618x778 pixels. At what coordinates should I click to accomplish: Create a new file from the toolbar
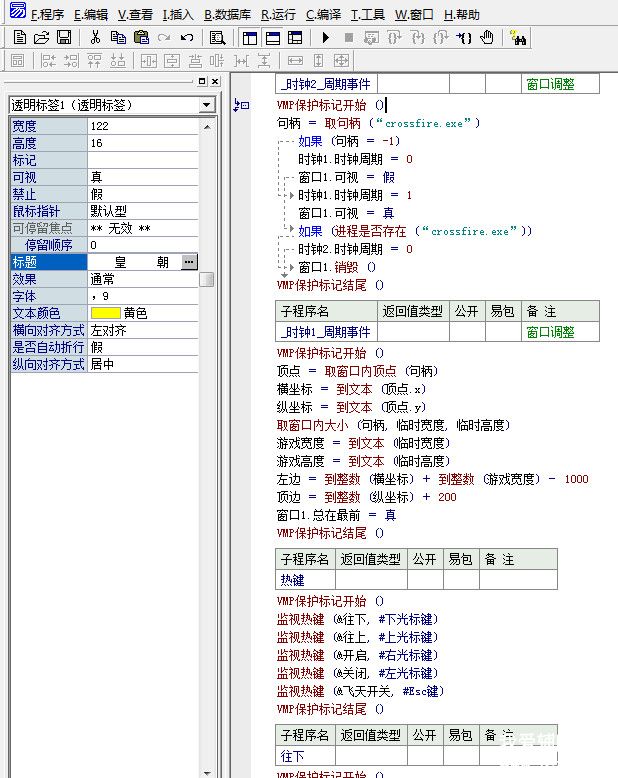20,38
